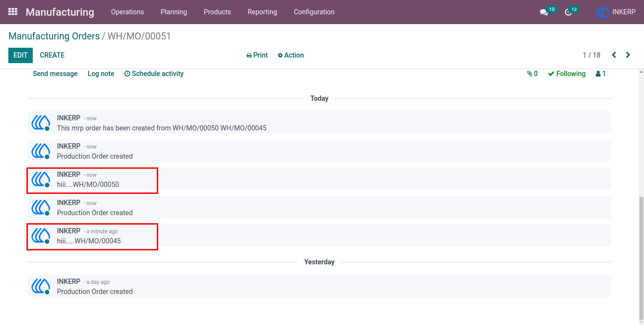Open the Print dropdown
The height and width of the screenshot is (325, 644).
[x=257, y=55]
